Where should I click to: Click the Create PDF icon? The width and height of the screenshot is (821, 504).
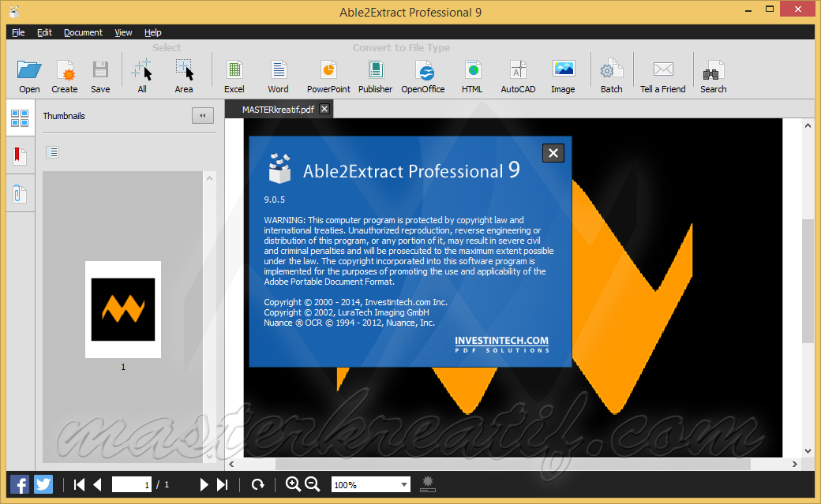click(65, 70)
